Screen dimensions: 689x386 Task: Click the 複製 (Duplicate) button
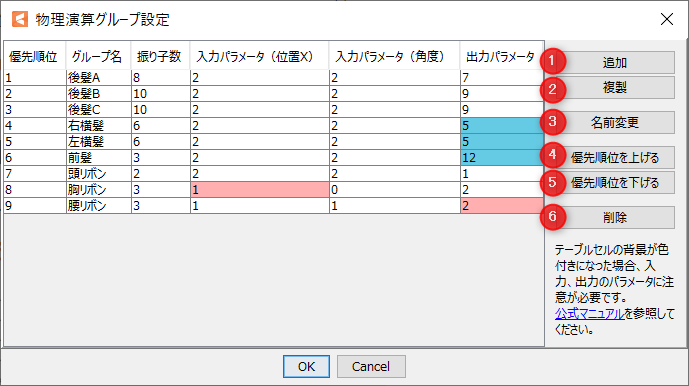coord(614,87)
